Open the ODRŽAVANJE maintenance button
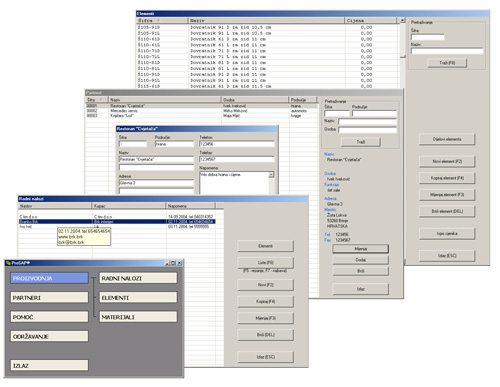This screenshot has height=387, width=500. coord(49,336)
